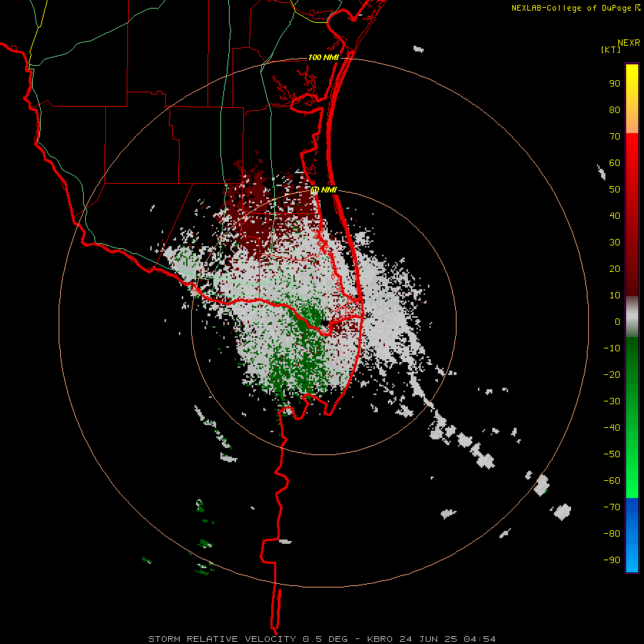This screenshot has width=644, height=644.
Task: Click the KBRO station identifier in caption
Action: click(380, 639)
